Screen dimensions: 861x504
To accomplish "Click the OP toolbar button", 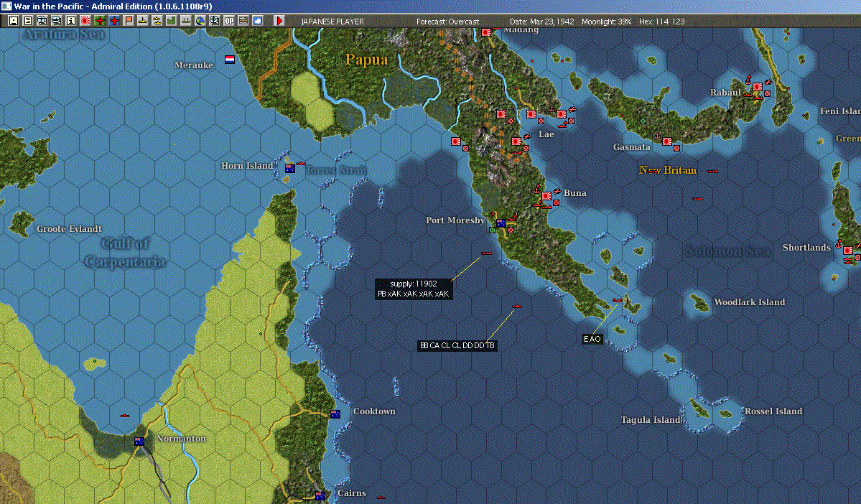I will click(x=229, y=21).
